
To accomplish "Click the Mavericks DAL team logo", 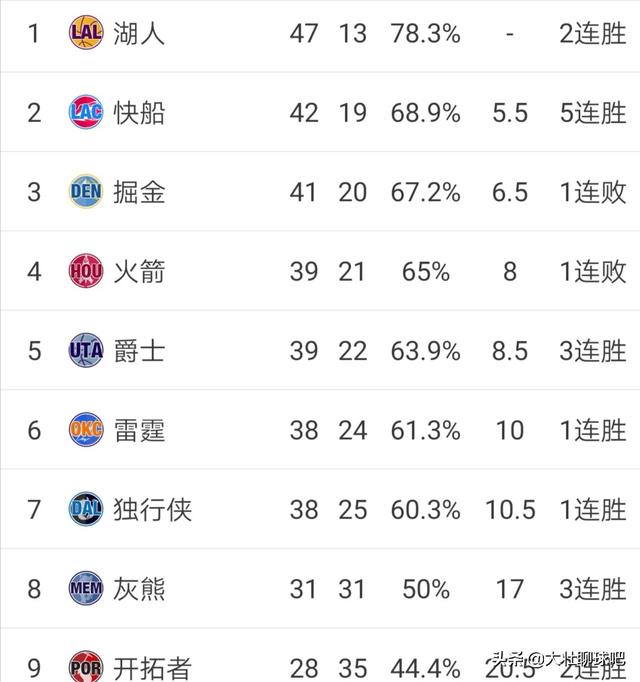I will (86, 509).
